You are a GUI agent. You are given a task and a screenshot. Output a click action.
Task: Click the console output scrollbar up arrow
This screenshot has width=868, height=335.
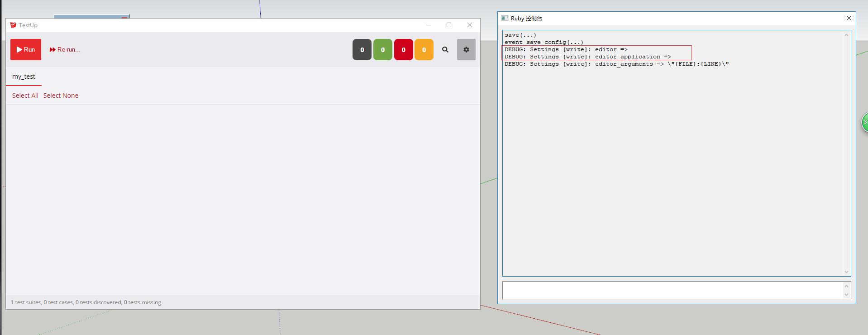846,35
